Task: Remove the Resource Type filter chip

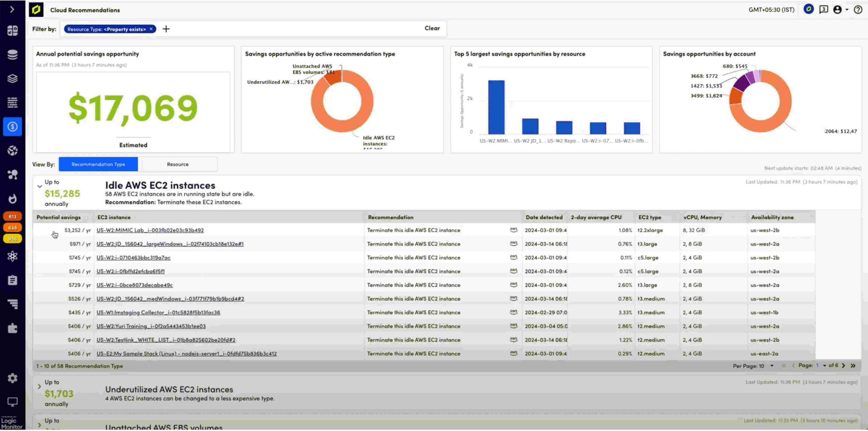Action: coord(151,29)
